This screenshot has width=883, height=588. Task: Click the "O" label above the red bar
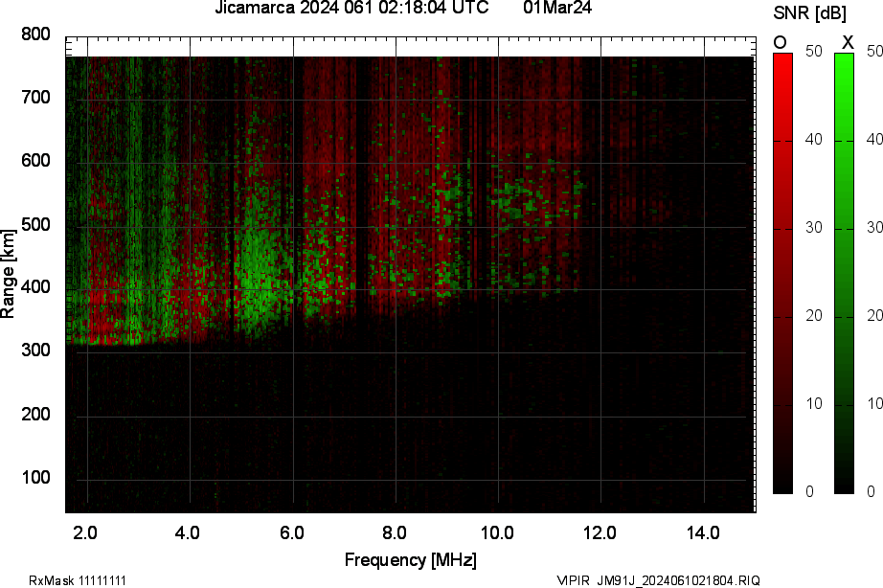781,42
